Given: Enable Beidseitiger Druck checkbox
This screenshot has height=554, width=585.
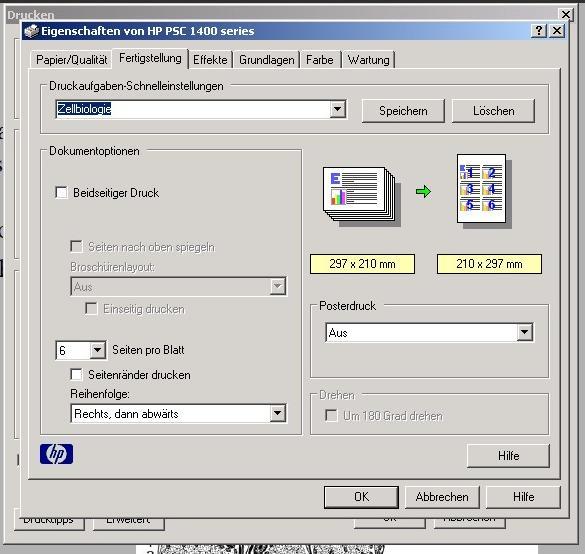Looking at the screenshot, I should point(61,193).
